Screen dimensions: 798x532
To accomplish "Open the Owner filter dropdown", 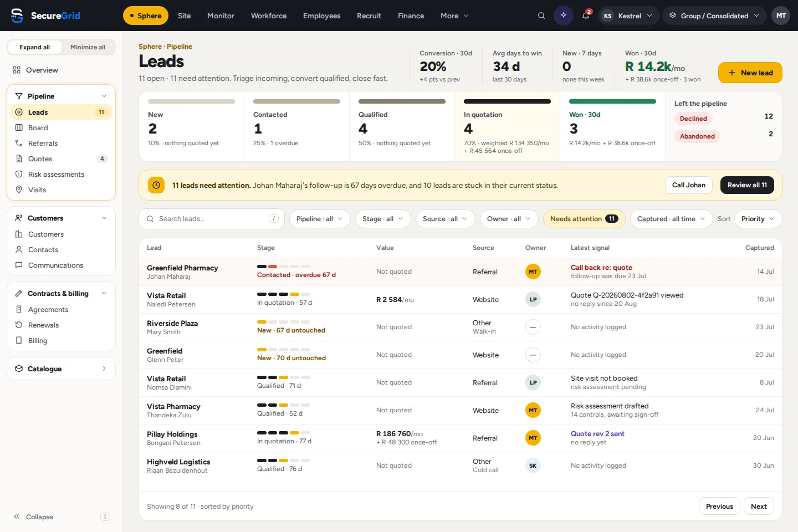I will point(509,219).
